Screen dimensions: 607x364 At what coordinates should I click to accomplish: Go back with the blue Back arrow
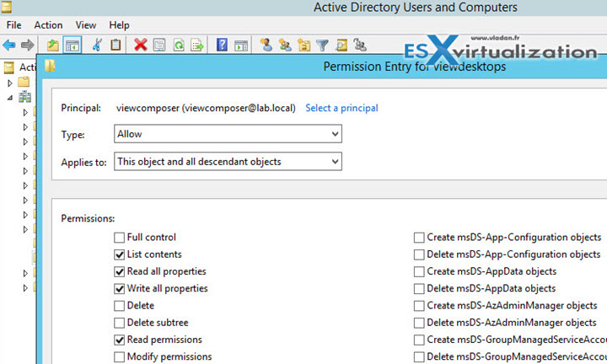(9, 45)
